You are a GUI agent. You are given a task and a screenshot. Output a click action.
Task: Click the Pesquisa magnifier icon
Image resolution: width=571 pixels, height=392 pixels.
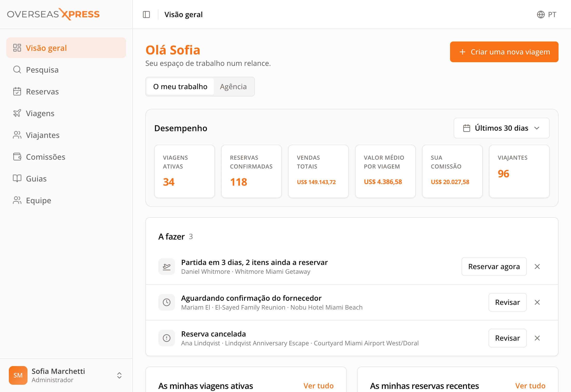(x=17, y=69)
